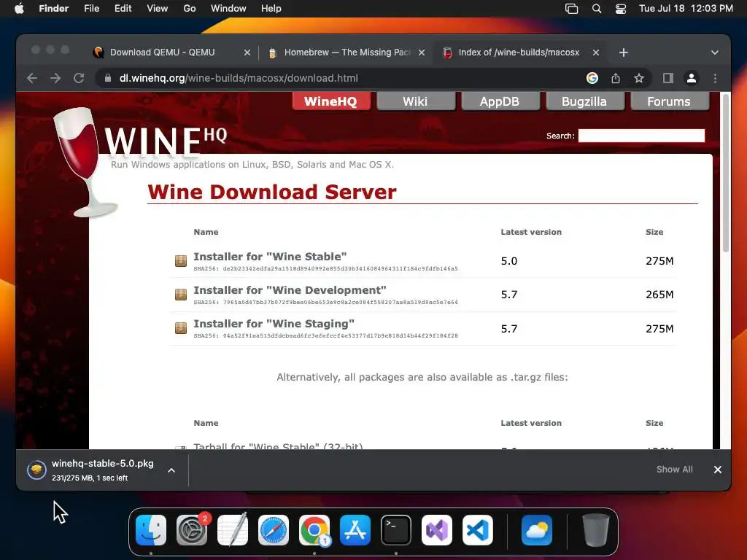Screen dimensions: 747x560
Task: Launch TextEdit from the Dock
Action: (x=233, y=530)
